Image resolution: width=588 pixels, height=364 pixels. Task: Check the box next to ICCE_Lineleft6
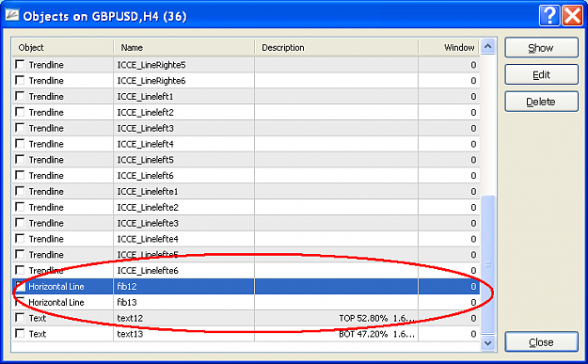[x=20, y=175]
